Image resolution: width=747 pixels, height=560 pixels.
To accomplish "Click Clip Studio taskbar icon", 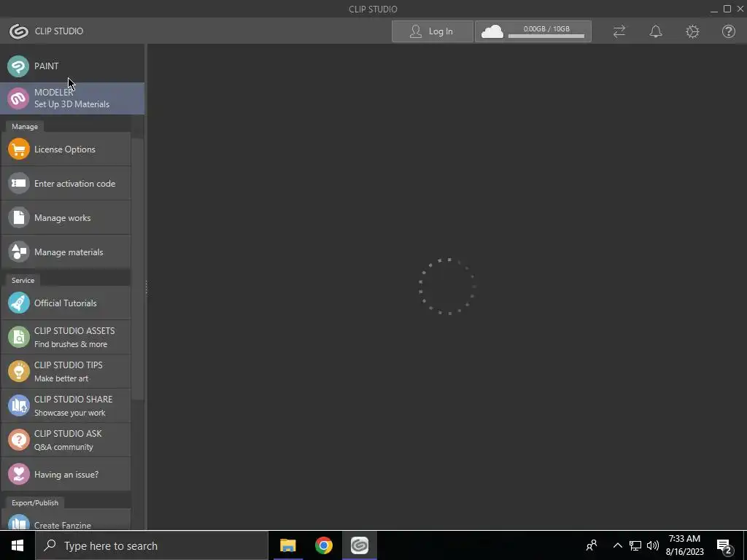I will coord(360,545).
